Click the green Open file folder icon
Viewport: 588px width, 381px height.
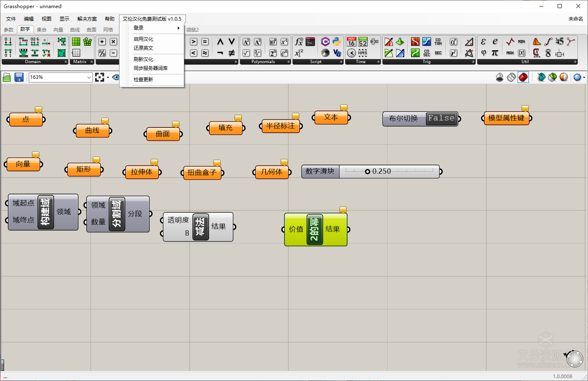point(7,77)
